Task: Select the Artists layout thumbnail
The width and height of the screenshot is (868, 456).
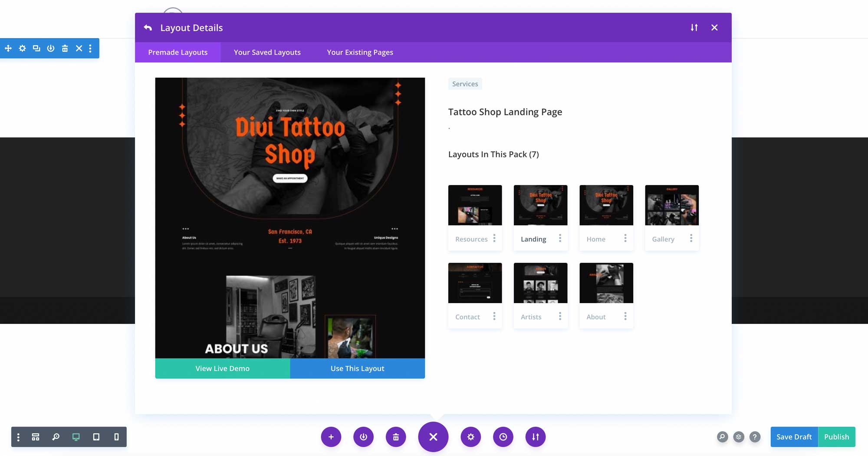Action: click(x=540, y=283)
